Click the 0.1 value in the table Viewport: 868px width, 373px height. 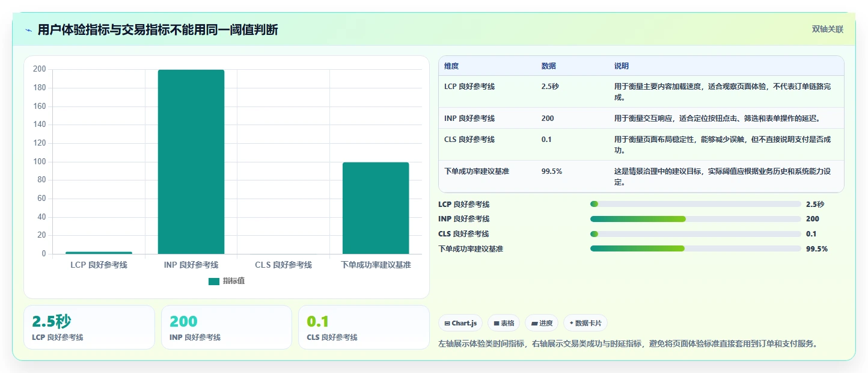point(546,140)
